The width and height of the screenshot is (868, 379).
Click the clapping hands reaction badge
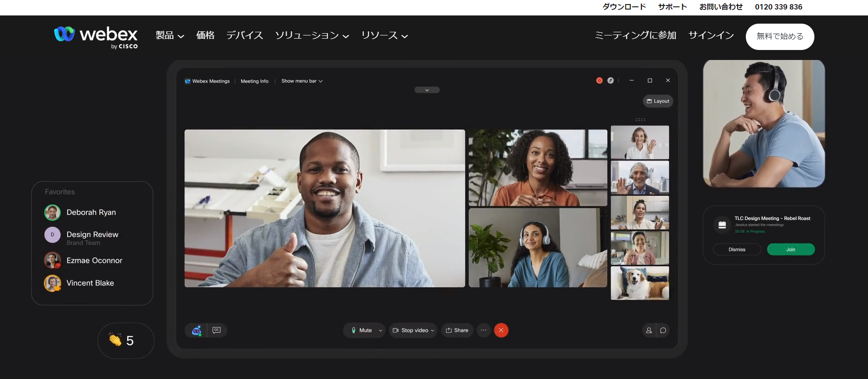[126, 341]
